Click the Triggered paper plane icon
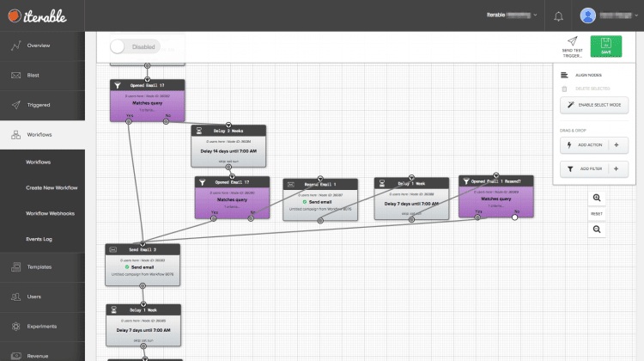The height and width of the screenshot is (361, 644). pos(16,105)
